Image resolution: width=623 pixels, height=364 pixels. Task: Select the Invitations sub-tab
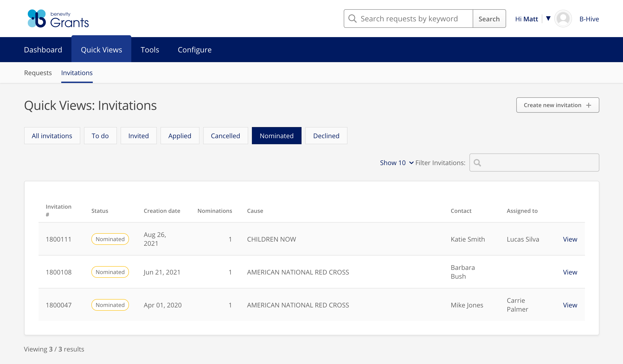77,73
